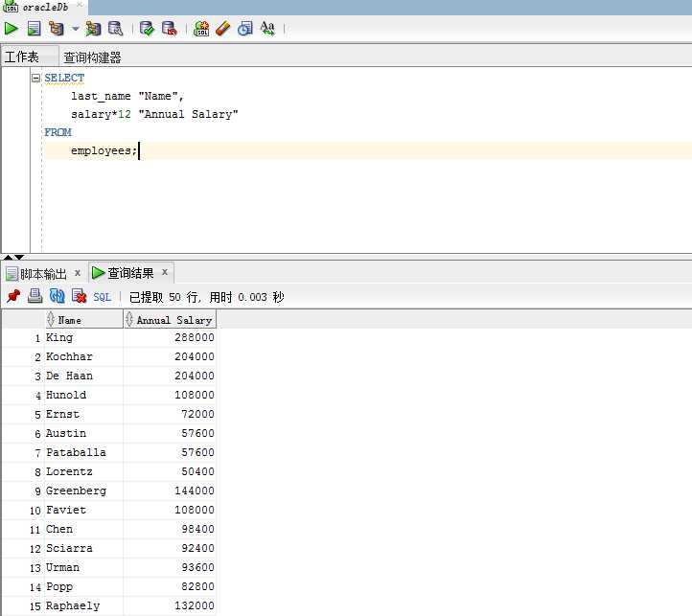Click the Aa change case icon
The image size is (692, 616).
pos(267,29)
